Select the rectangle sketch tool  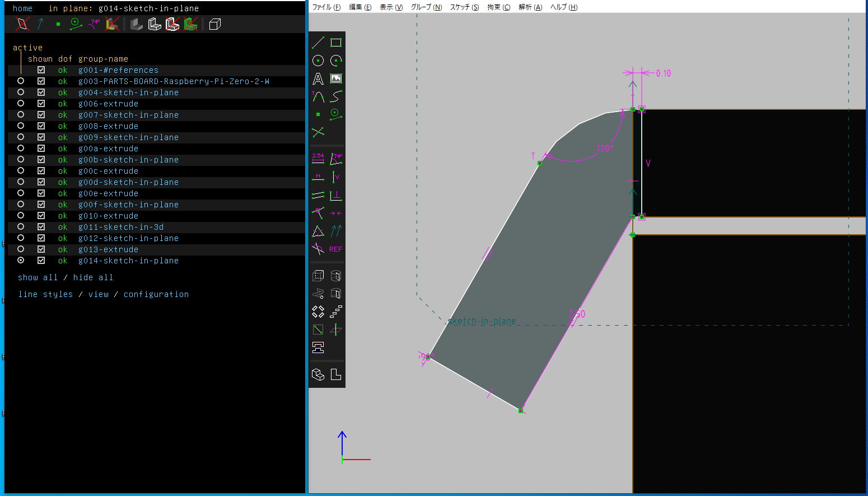point(336,43)
